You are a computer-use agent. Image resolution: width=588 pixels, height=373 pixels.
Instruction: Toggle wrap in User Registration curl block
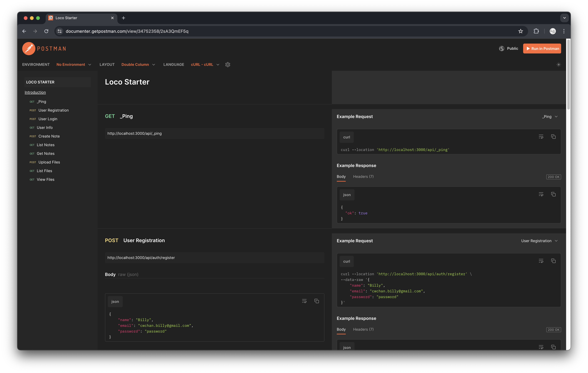pos(541,261)
